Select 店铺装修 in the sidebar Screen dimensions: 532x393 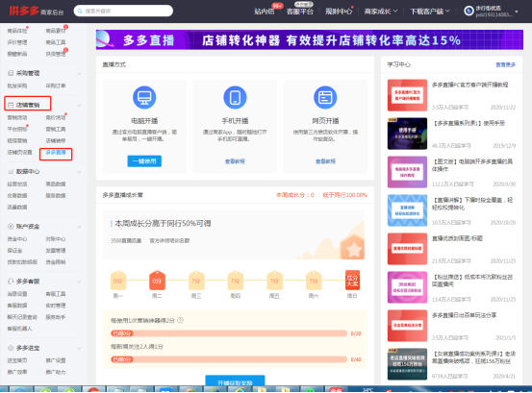point(56,140)
